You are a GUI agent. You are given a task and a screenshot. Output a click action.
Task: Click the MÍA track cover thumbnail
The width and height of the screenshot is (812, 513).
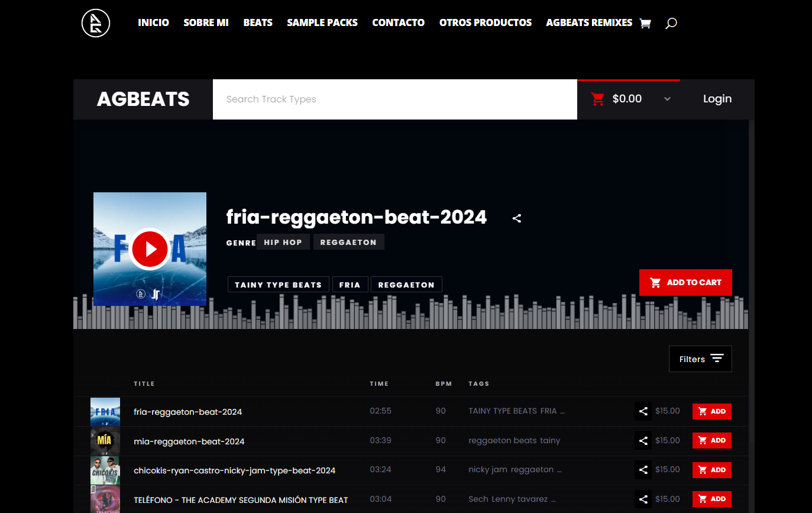[105, 441]
